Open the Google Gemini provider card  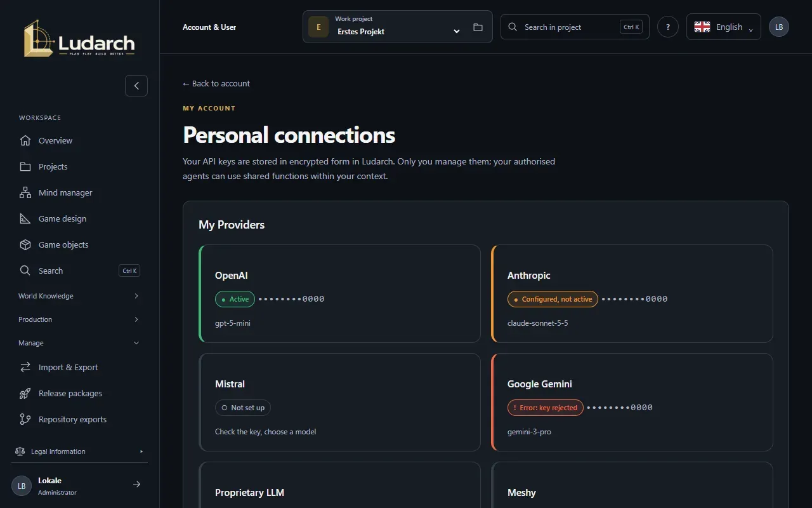[x=632, y=402]
